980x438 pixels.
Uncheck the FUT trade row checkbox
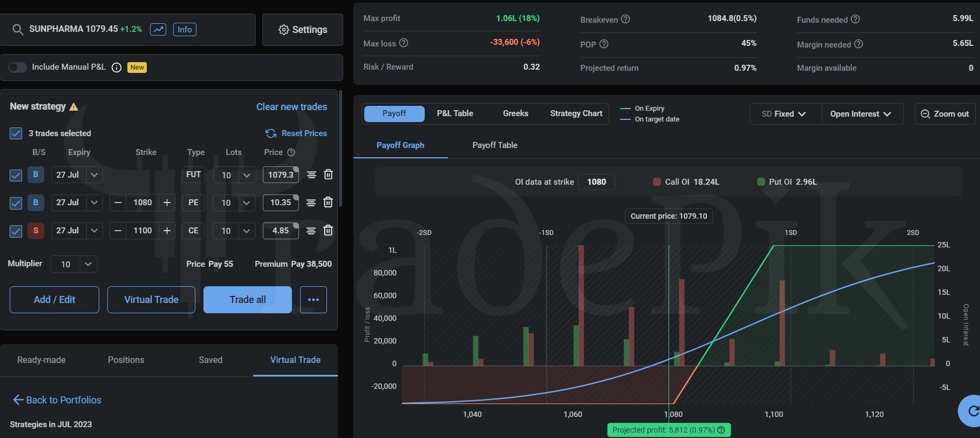click(x=16, y=175)
